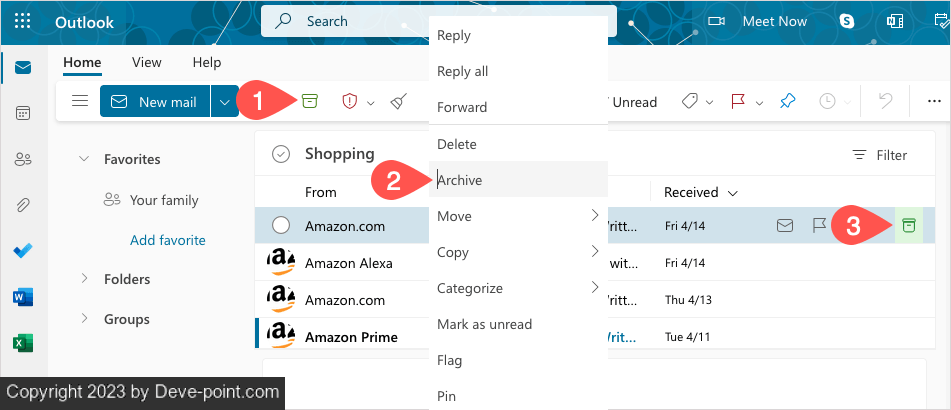951x410 pixels.
Task: Click the Sweep broom icon
Action: [398, 101]
